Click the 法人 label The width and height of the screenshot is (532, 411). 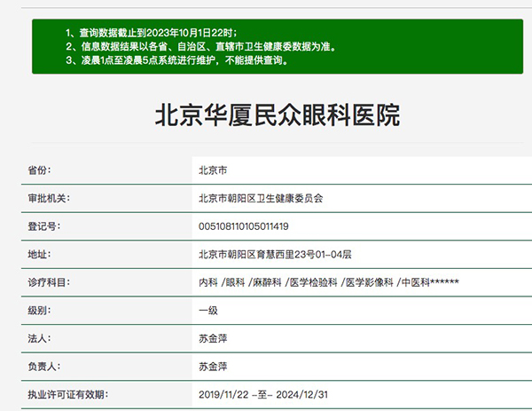39,338
